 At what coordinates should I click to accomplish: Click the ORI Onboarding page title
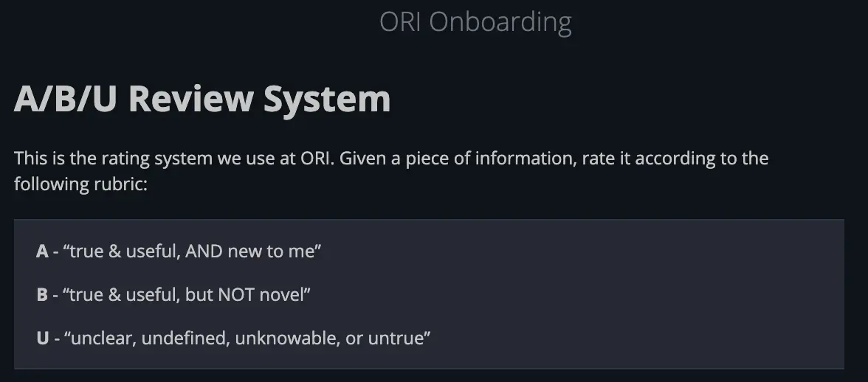(475, 22)
